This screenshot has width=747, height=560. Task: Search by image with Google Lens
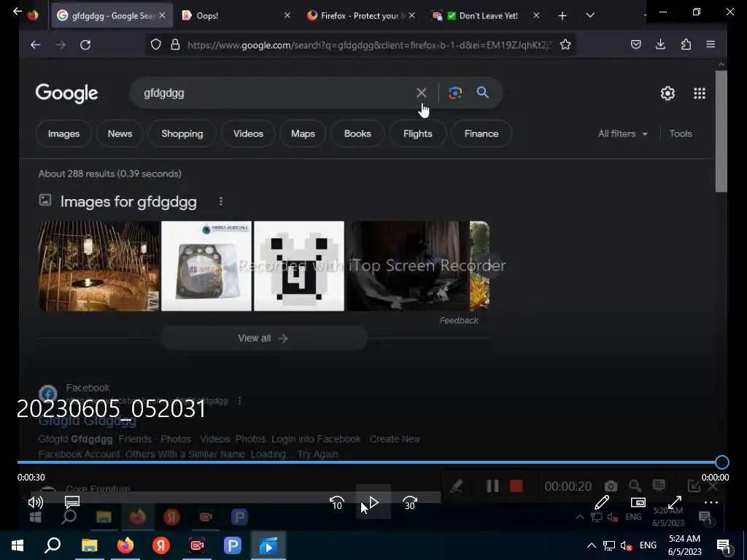tap(455, 93)
